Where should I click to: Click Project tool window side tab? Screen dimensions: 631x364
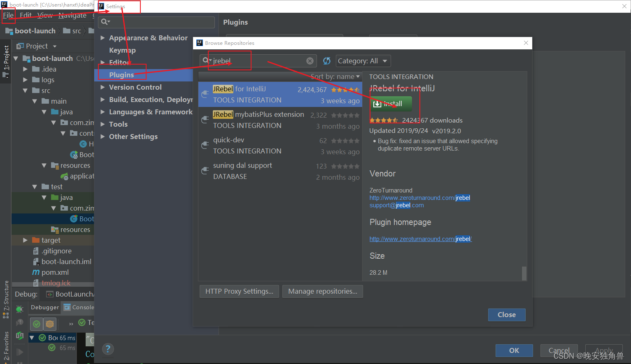click(6, 61)
